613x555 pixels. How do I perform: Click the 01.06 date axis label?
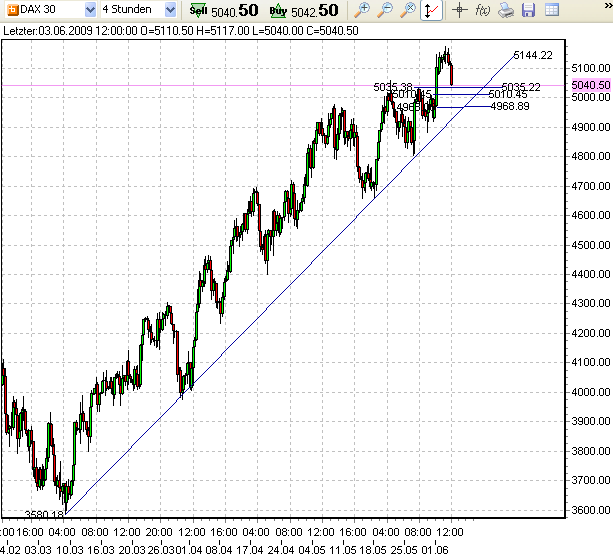click(435, 550)
